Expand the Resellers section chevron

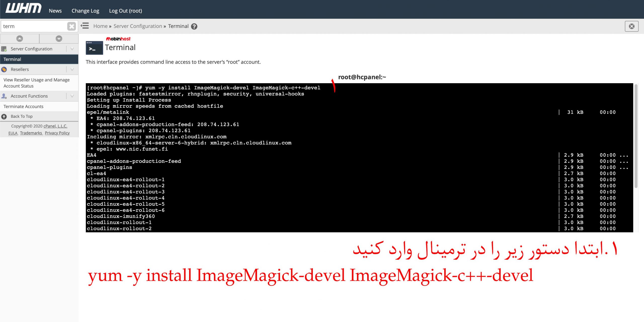pyautogui.click(x=72, y=69)
